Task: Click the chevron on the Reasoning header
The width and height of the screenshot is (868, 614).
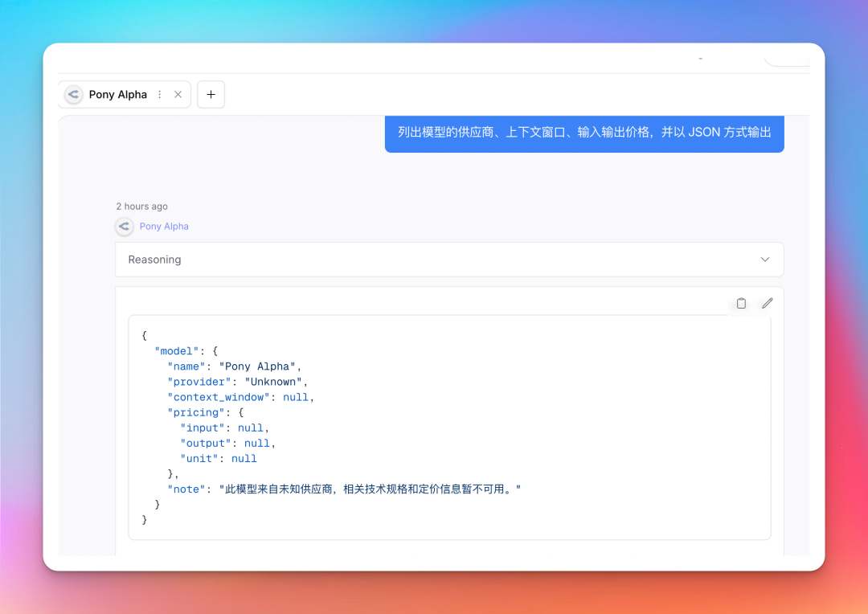Action: point(764,259)
